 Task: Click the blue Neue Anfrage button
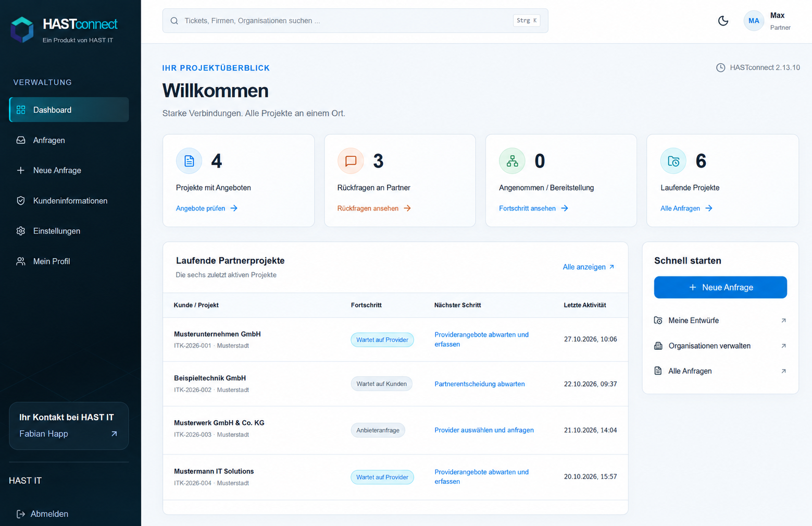pyautogui.click(x=720, y=287)
